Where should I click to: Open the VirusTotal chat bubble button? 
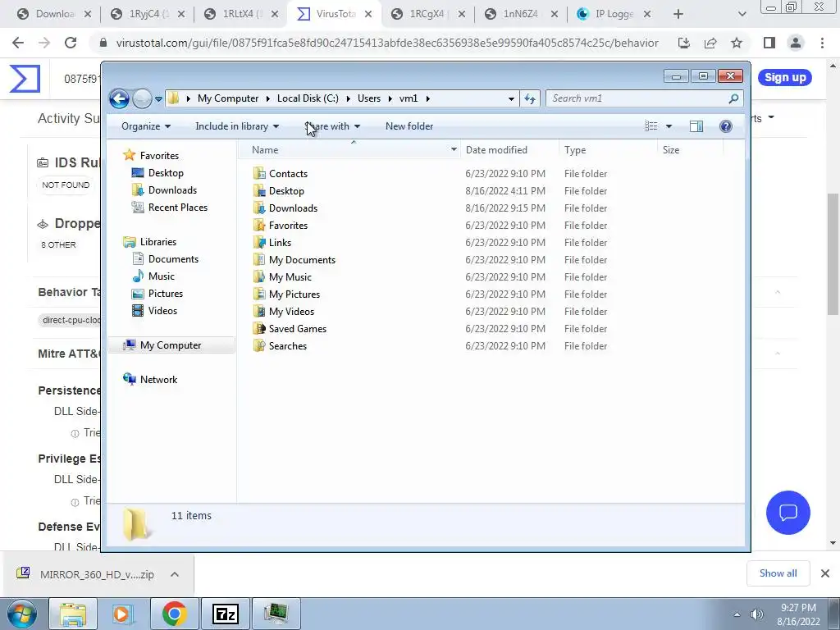(x=788, y=513)
